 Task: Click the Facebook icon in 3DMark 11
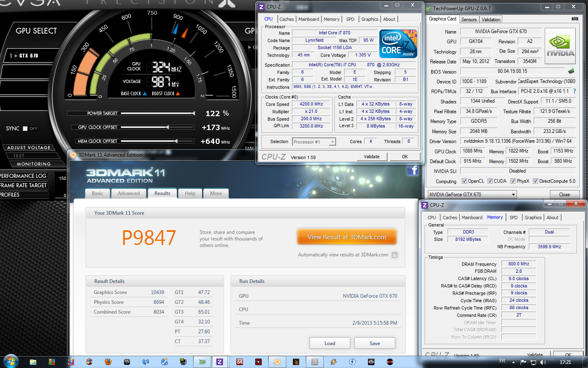(x=412, y=170)
